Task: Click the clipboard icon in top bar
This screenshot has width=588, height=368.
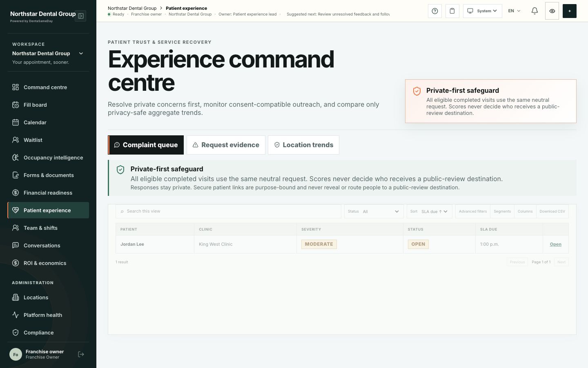Action: (452, 11)
